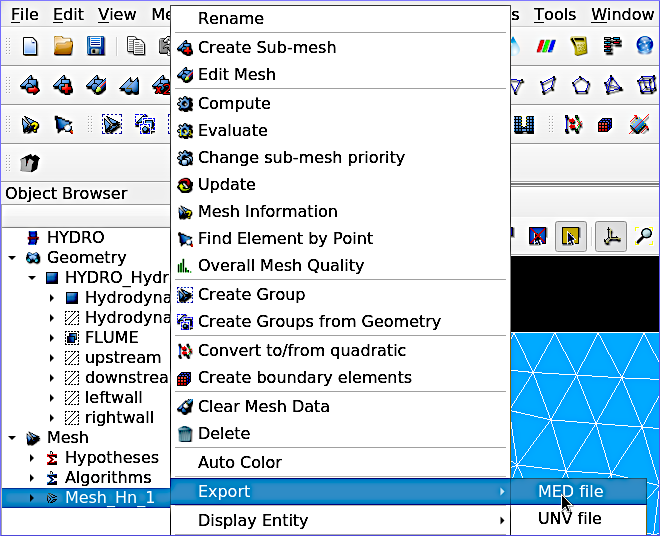Expand the upstream tree item

(x=52, y=358)
